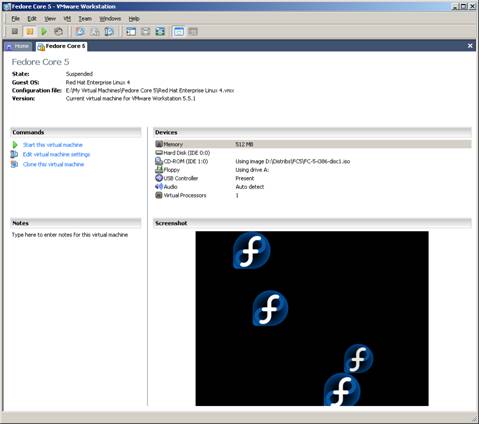Click the USB Controller device icon
Viewport: 479px width, 424px height.
pos(159,178)
